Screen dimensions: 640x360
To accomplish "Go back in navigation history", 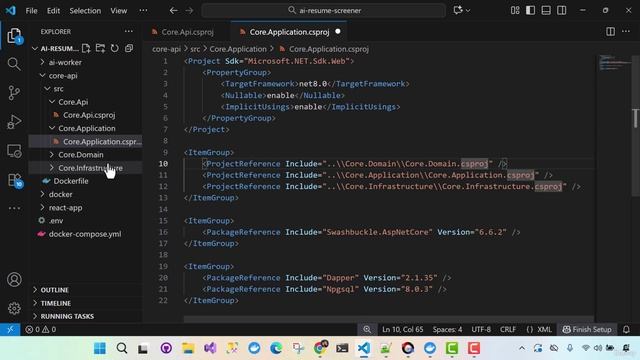I will pyautogui.click(x=173, y=11).
